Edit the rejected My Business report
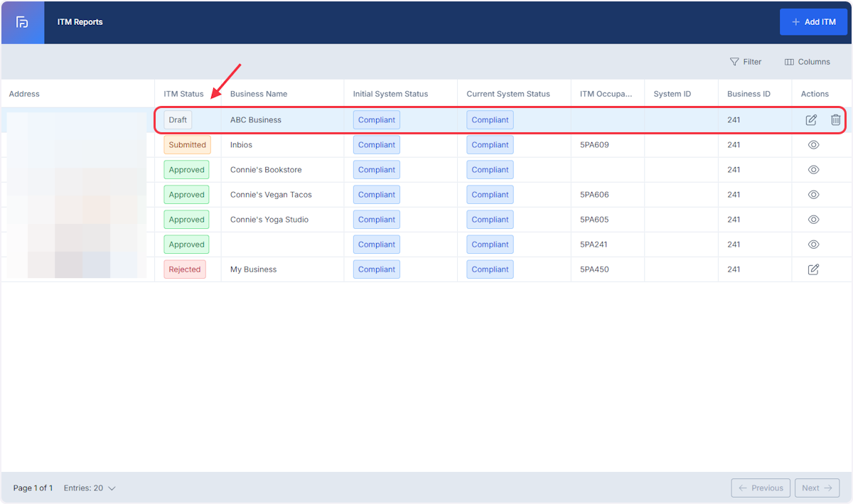 pyautogui.click(x=814, y=269)
